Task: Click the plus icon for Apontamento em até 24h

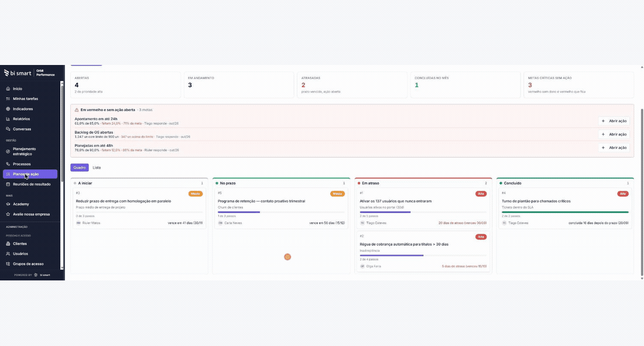Action: [x=603, y=121]
